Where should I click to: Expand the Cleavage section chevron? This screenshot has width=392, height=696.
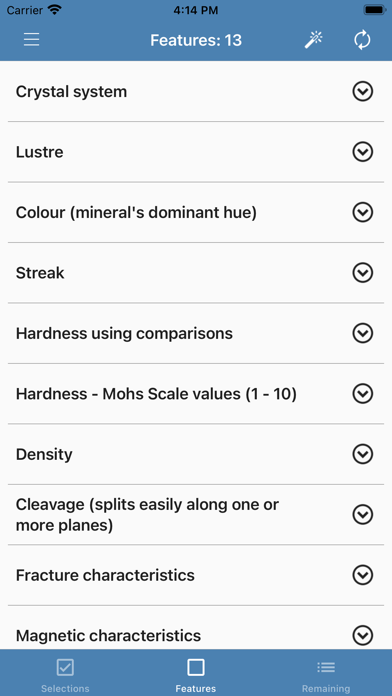363,515
